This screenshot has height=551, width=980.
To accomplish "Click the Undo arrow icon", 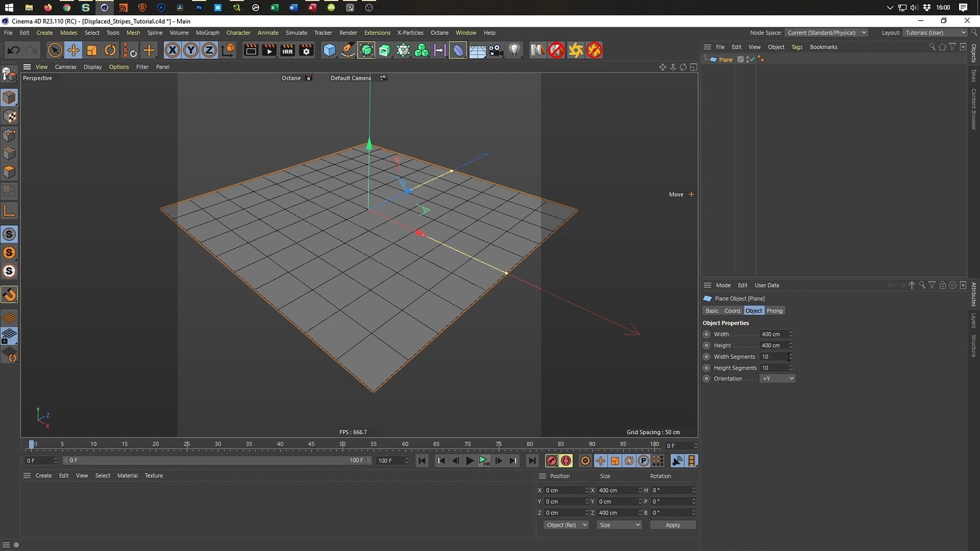I will click(x=13, y=50).
